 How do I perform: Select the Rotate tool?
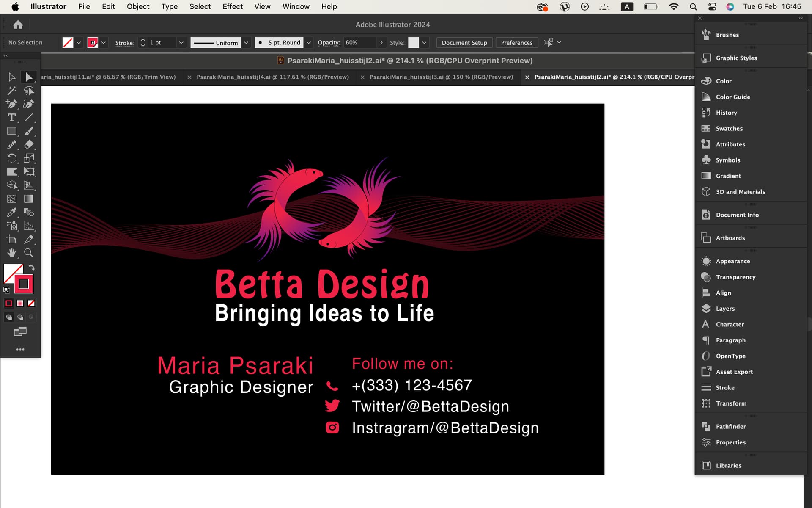pos(11,158)
